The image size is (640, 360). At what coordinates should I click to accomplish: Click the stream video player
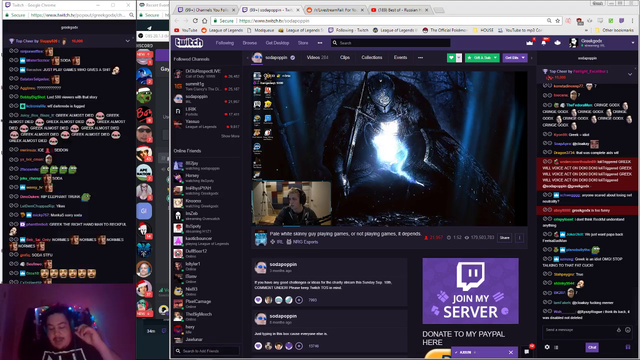pyautogui.click(x=389, y=149)
